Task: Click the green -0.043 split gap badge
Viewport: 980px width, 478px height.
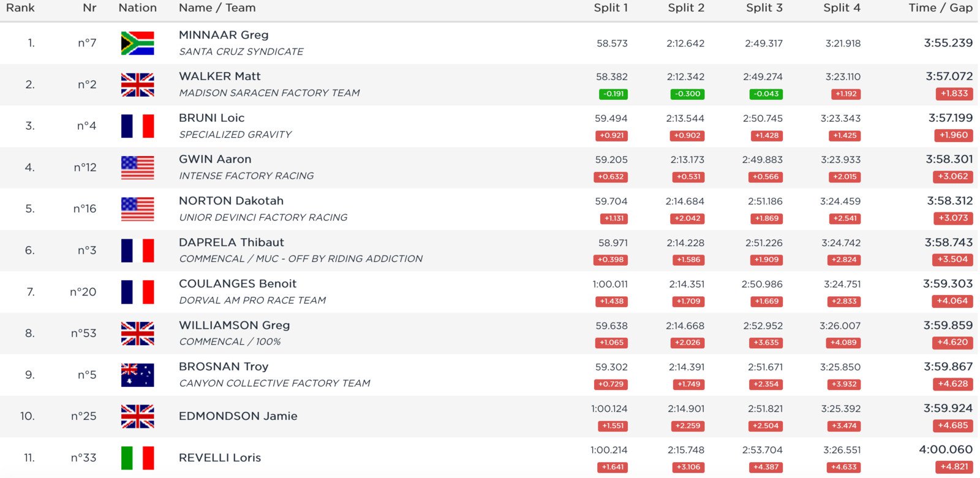Action: [x=766, y=94]
